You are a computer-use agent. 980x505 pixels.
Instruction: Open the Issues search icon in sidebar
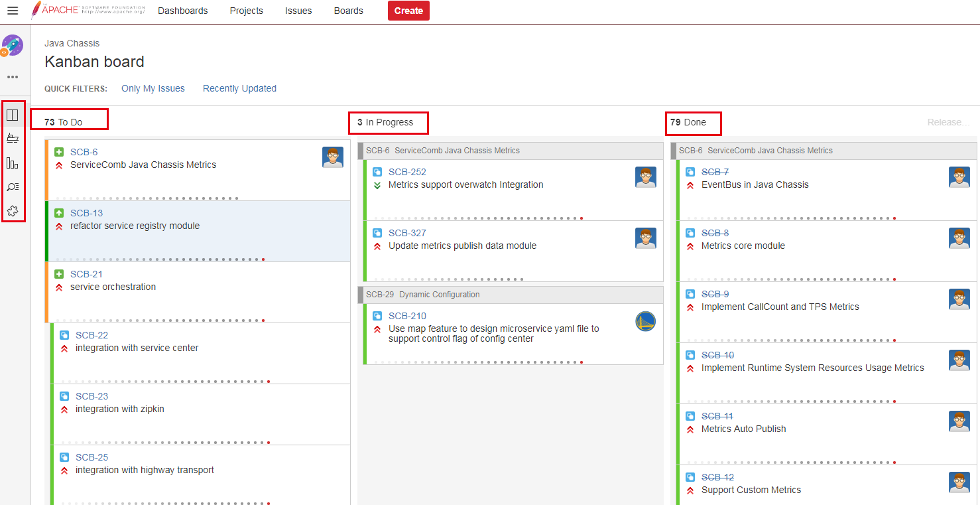13,187
